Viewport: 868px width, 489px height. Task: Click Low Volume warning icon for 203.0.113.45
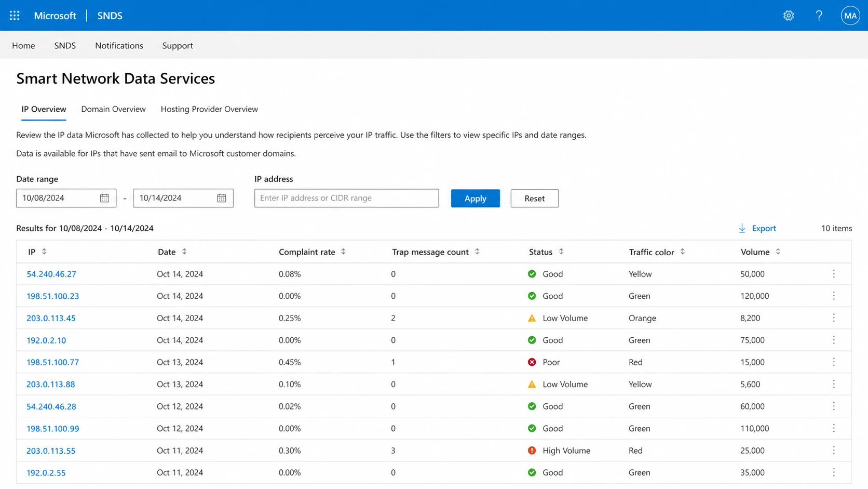532,318
